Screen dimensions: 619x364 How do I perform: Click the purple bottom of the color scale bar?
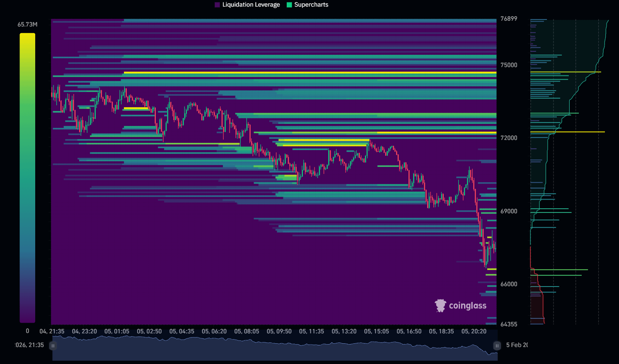27,318
